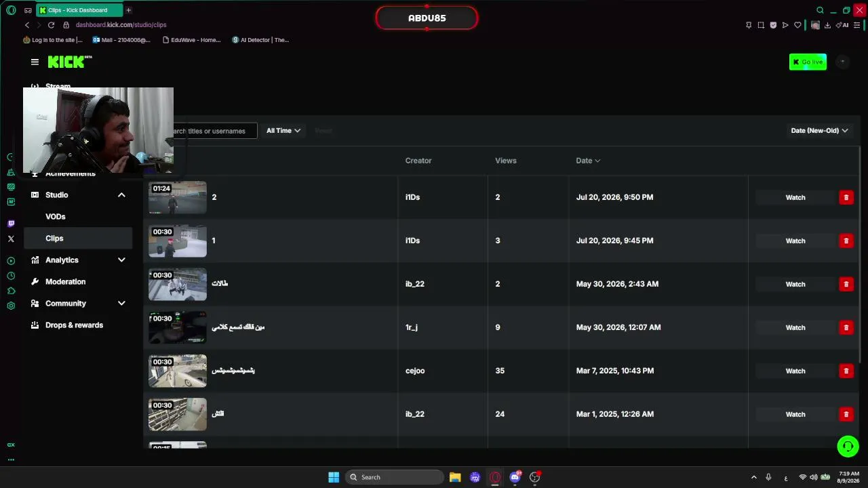Open the 01:24 clip thumbnail

pyautogui.click(x=178, y=197)
